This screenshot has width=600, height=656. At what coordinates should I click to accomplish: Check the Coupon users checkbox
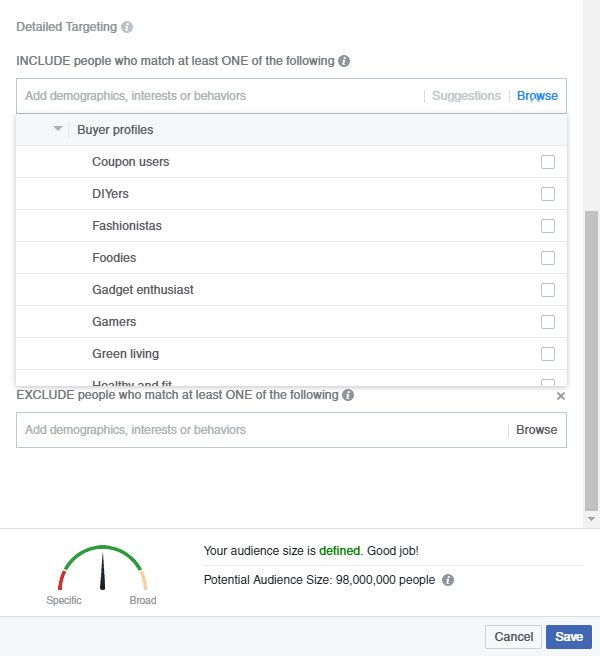pyautogui.click(x=548, y=162)
